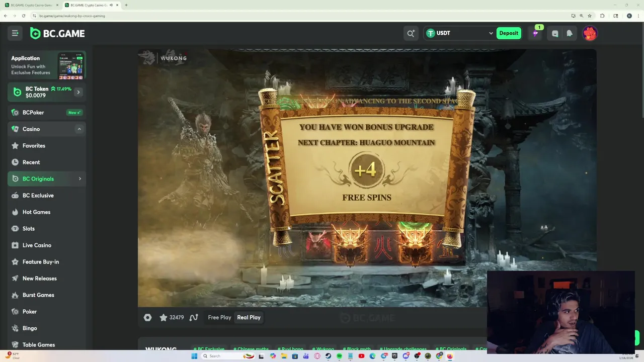This screenshot has height=362, width=644.
Task: Switch to Free Play mode
Action: 219,317
